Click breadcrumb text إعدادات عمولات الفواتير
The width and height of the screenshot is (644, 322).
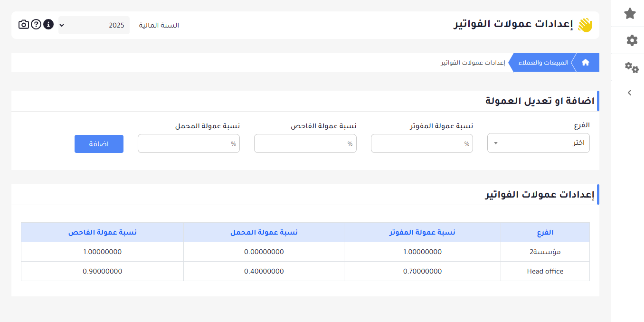point(473,63)
